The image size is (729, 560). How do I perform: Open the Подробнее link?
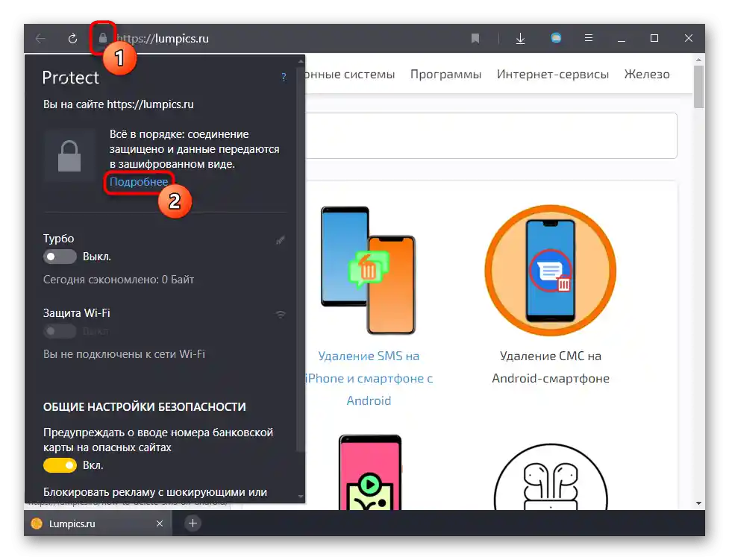point(139,182)
